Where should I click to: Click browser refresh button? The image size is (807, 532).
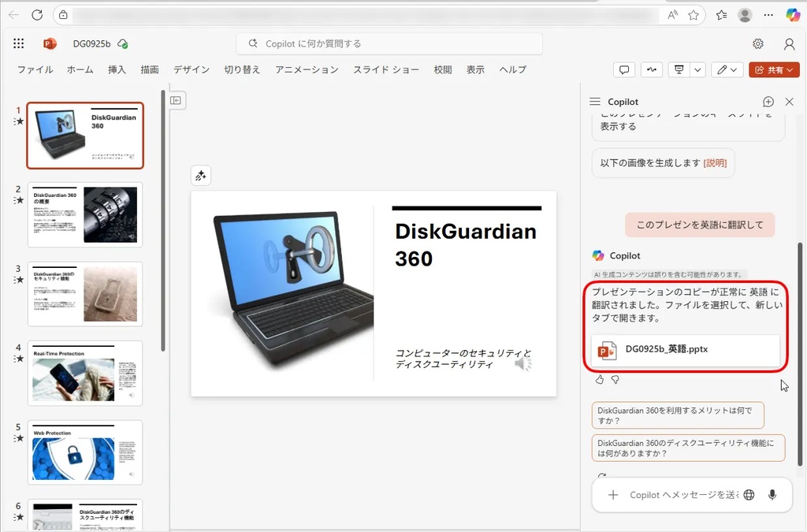click(37, 15)
